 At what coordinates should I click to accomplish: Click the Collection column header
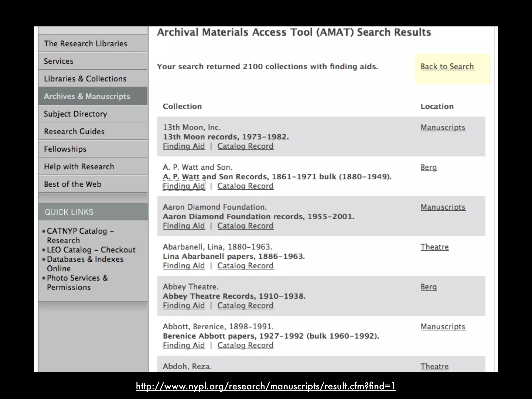pos(182,106)
